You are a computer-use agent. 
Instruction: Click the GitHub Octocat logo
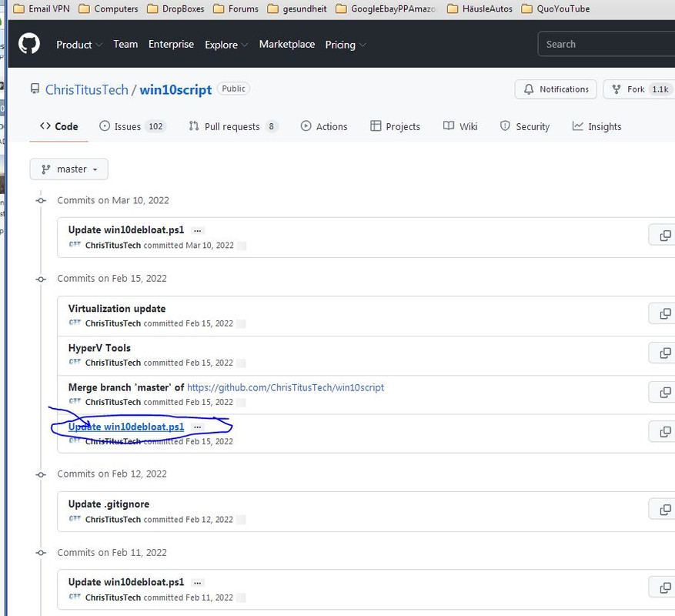click(x=29, y=44)
